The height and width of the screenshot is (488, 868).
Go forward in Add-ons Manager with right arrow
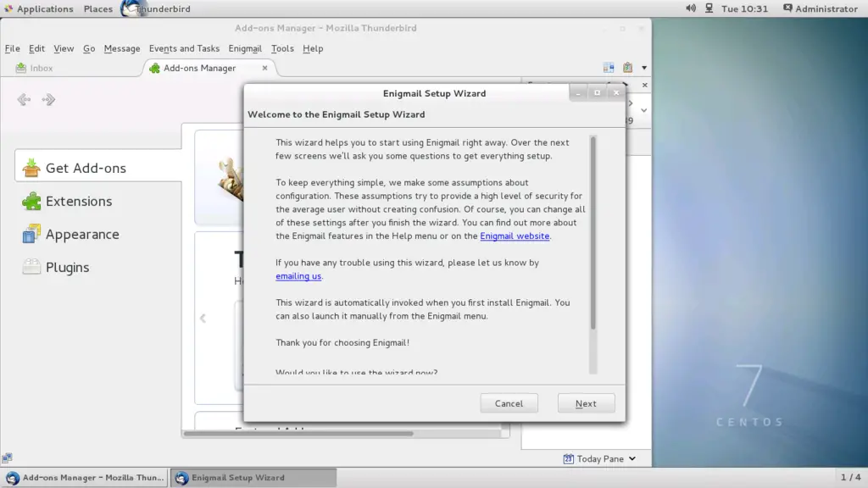coord(48,100)
